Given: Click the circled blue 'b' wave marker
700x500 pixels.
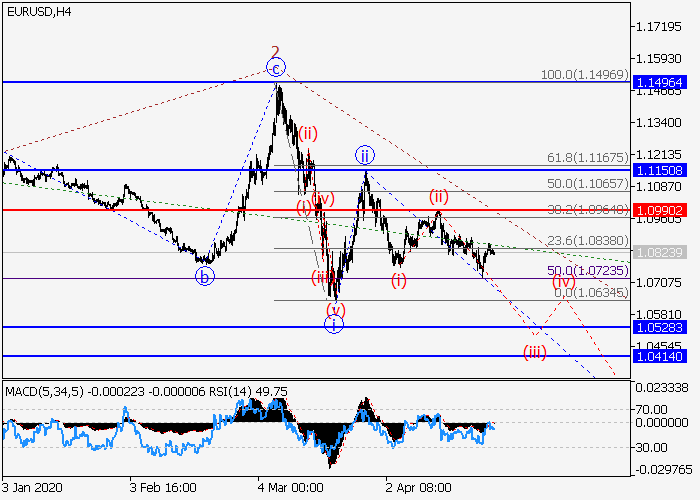Looking at the screenshot, I should [x=205, y=277].
